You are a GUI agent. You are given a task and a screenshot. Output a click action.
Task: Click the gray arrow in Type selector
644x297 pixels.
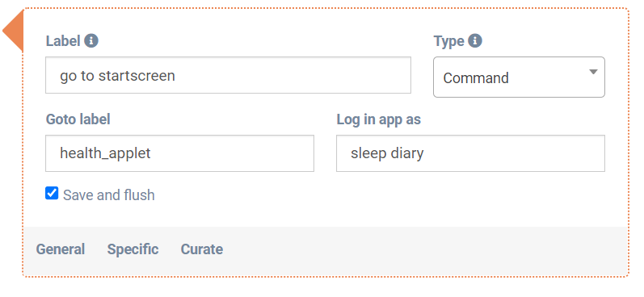coord(592,72)
